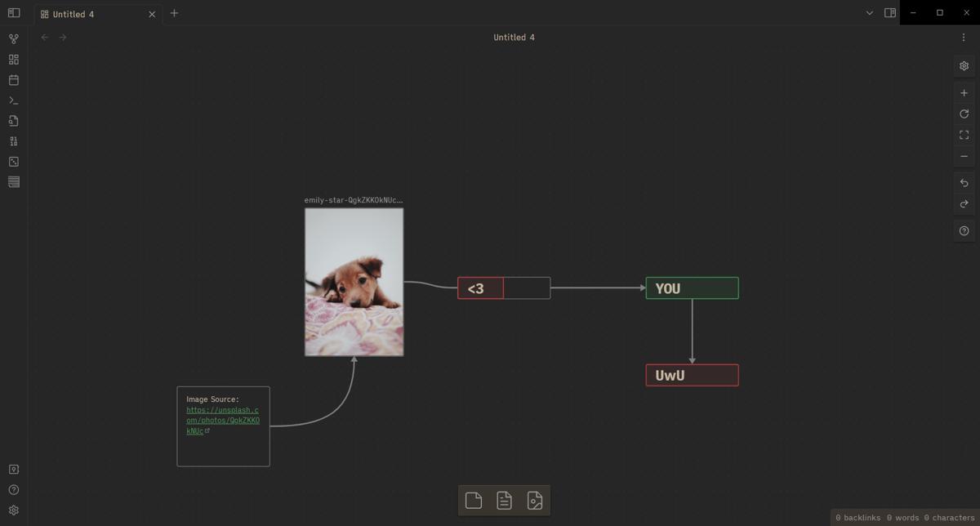Image resolution: width=980 pixels, height=526 pixels.
Task: Open a new tab with plus
Action: [174, 13]
